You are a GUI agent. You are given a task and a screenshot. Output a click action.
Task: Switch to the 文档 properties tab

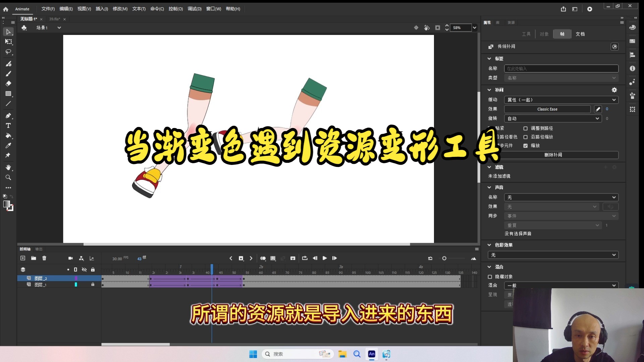coord(580,34)
